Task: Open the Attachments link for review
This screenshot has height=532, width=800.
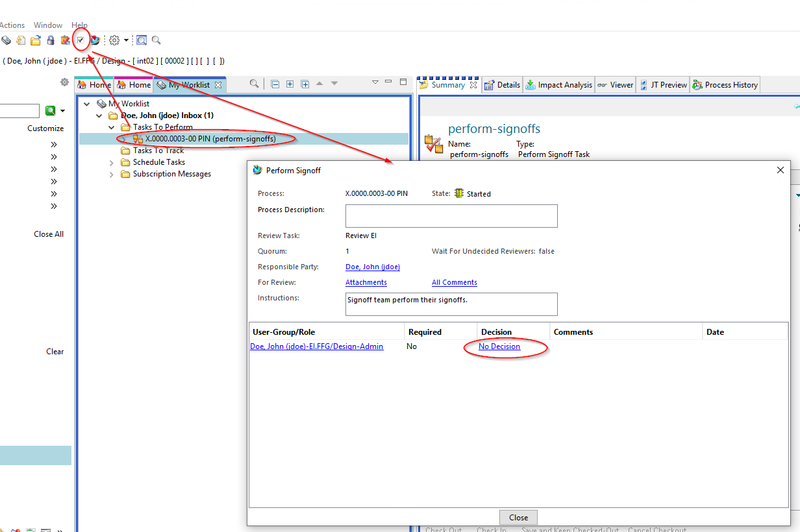Action: [x=366, y=282]
